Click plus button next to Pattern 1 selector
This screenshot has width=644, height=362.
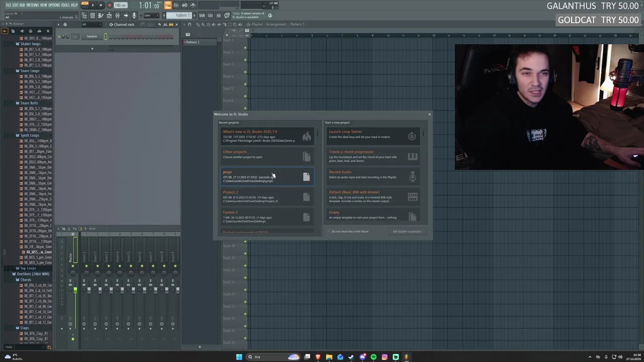point(193,16)
